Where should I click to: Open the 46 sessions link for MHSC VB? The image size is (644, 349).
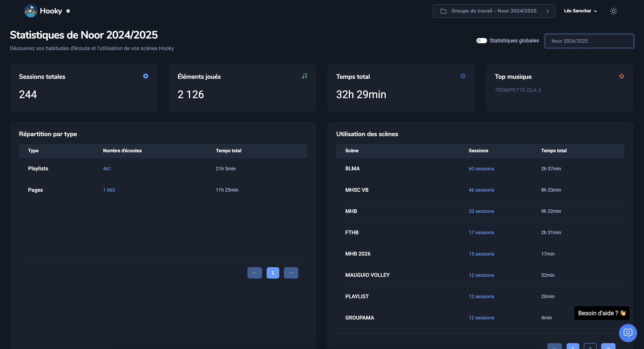pos(481,190)
